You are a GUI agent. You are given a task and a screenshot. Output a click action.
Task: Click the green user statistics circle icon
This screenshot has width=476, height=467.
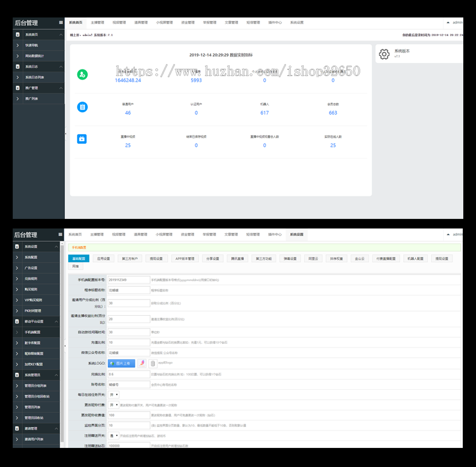click(x=83, y=75)
